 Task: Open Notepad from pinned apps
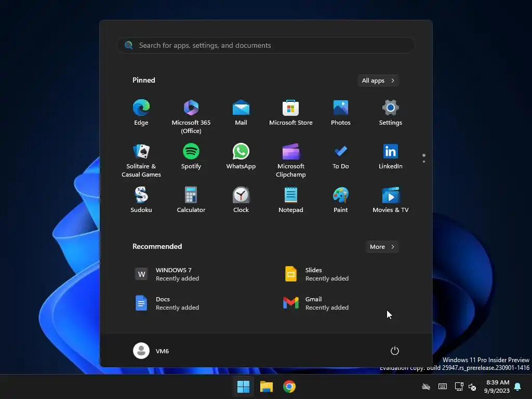coord(291,200)
